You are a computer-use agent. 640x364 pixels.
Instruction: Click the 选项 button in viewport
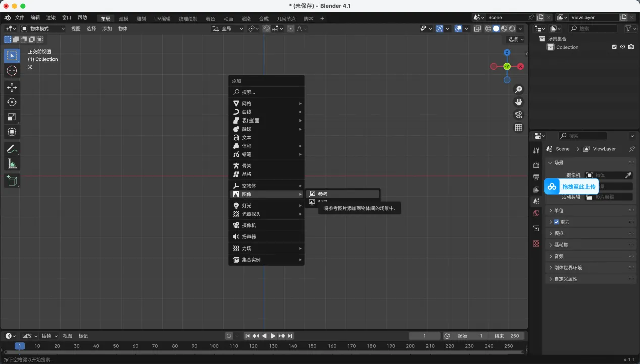click(515, 39)
